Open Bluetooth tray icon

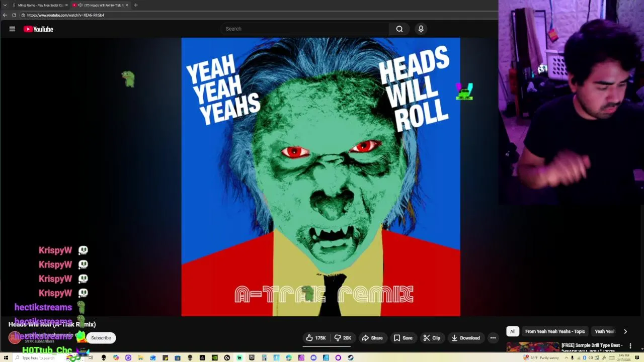[x=585, y=357]
